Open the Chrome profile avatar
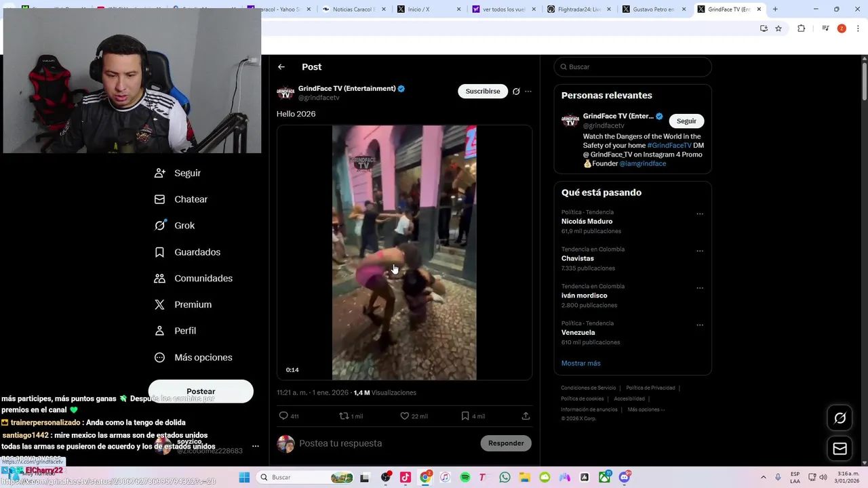Viewport: 868px width, 488px height. 842,28
